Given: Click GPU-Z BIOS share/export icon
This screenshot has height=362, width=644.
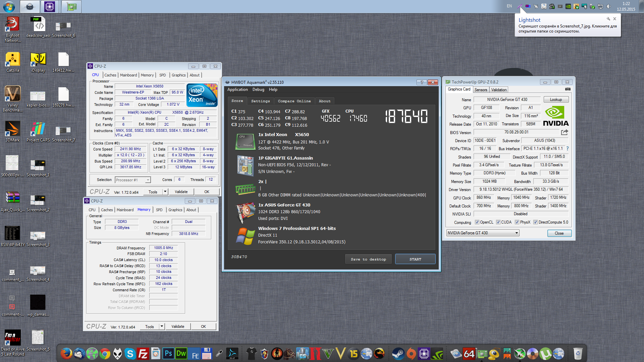Looking at the screenshot, I should click(x=565, y=132).
